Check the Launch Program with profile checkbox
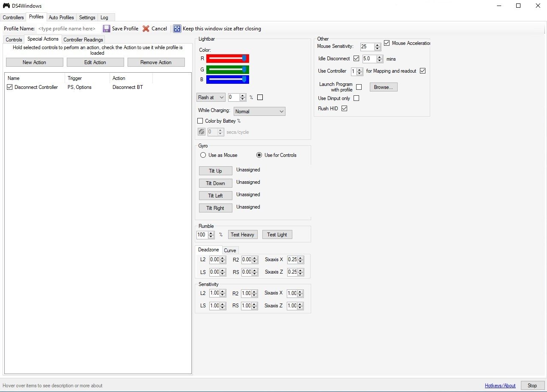The height and width of the screenshot is (392, 547). (359, 87)
